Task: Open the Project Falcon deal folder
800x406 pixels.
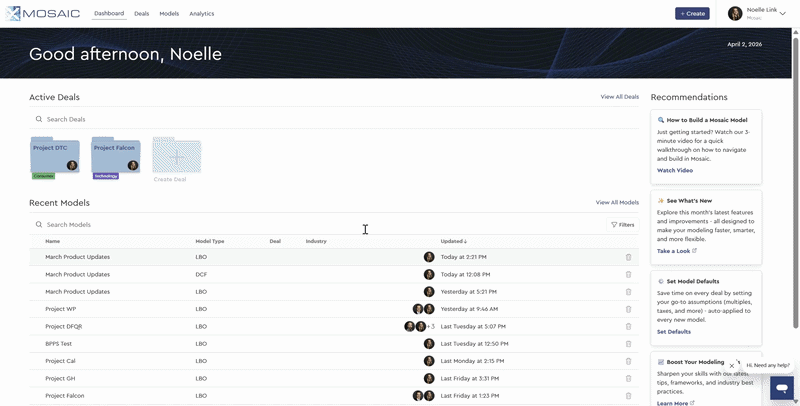Action: (x=116, y=157)
